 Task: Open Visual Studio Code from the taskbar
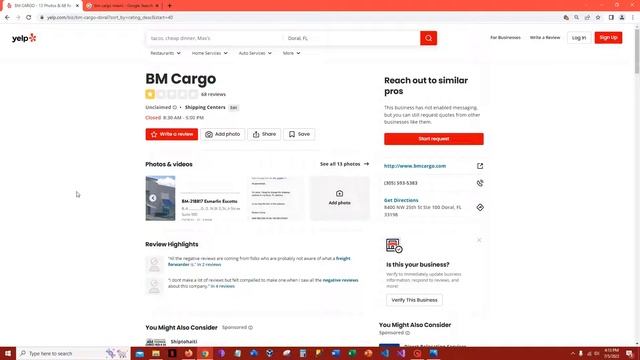click(x=384, y=353)
